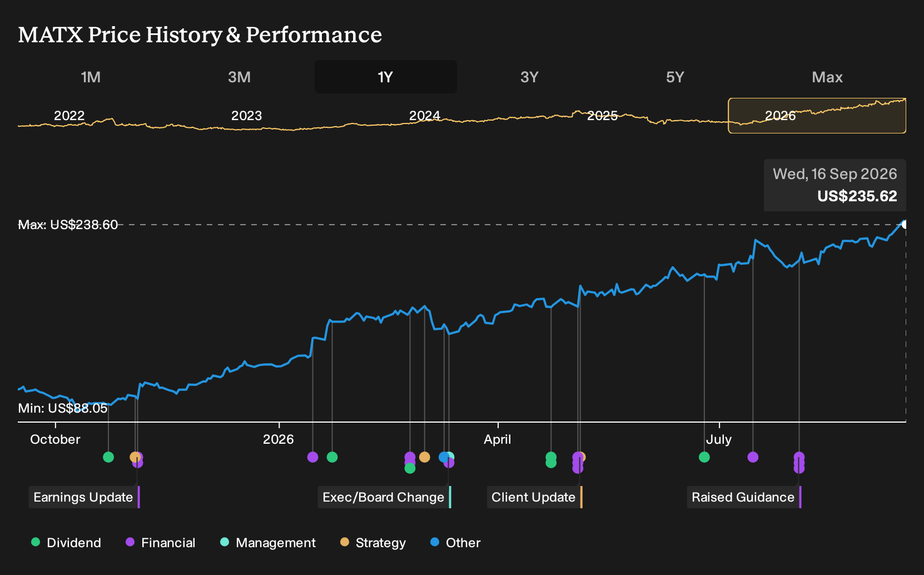Select the 1Y time range tab
Screen dimensions: 924x575
coord(386,77)
